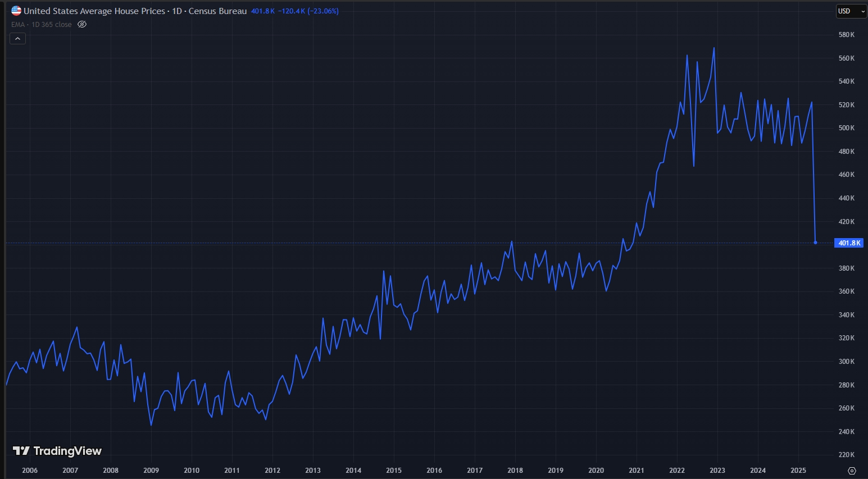Click the 2012 time axis label
The image size is (868, 479).
coord(272,471)
